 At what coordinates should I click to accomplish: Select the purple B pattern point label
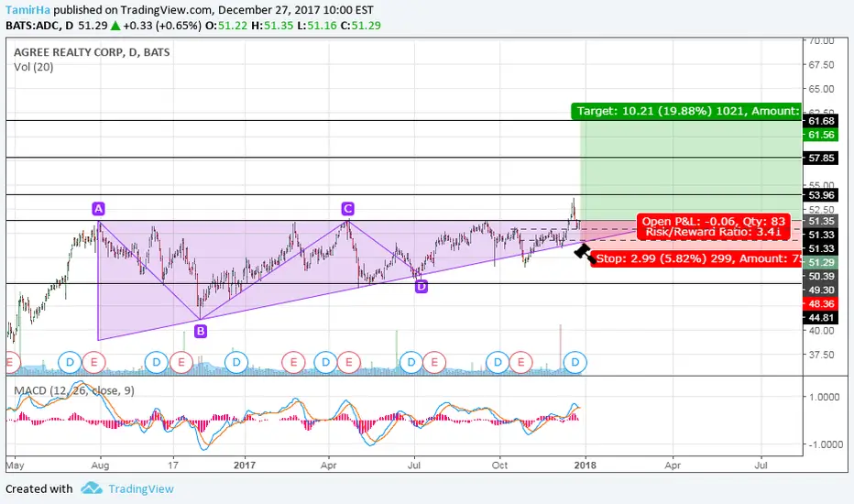(x=201, y=331)
